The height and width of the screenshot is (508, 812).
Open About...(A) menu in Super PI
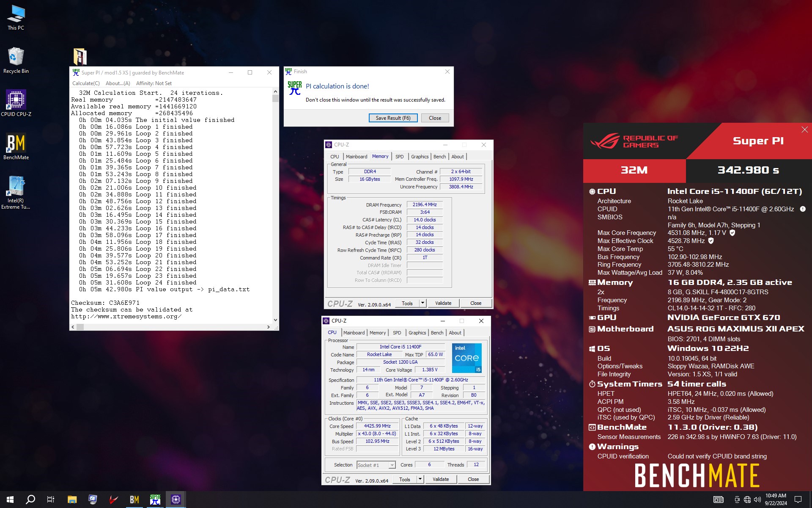pos(118,83)
